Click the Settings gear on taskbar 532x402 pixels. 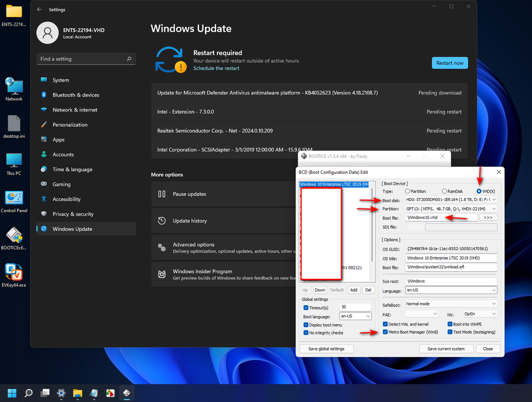[x=61, y=393]
